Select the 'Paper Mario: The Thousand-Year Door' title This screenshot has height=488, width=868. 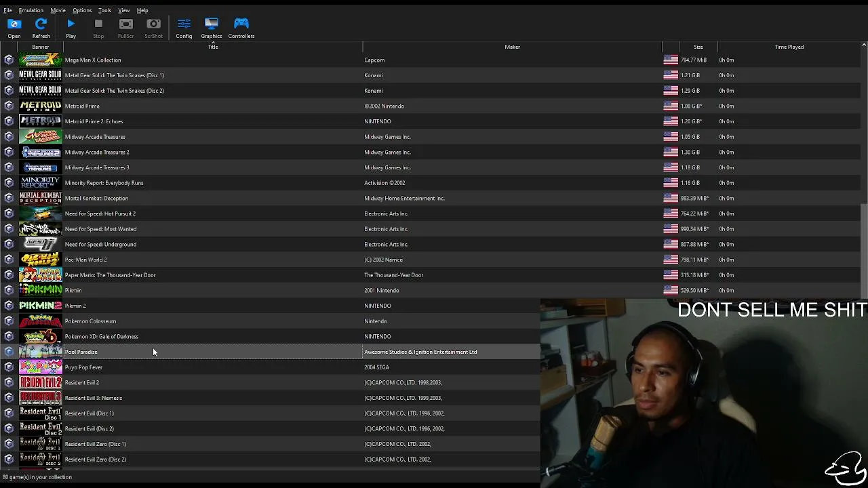(x=111, y=275)
